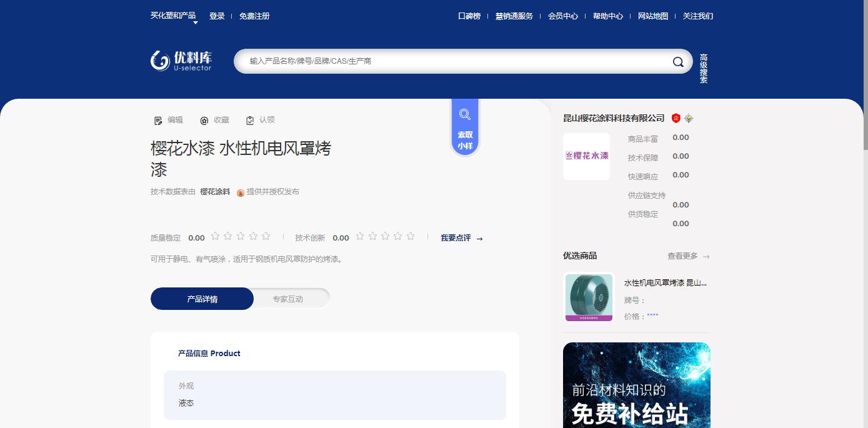
Task: Click the 我要点评 link
Action: point(456,238)
